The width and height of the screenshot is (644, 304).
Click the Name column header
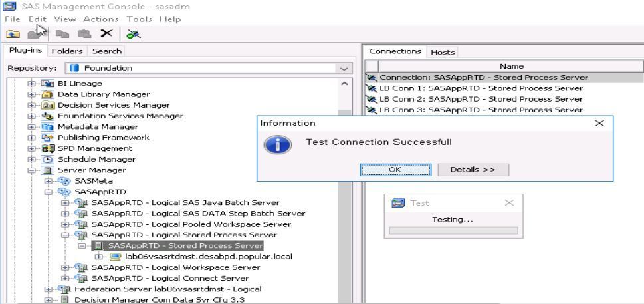pyautogui.click(x=511, y=66)
